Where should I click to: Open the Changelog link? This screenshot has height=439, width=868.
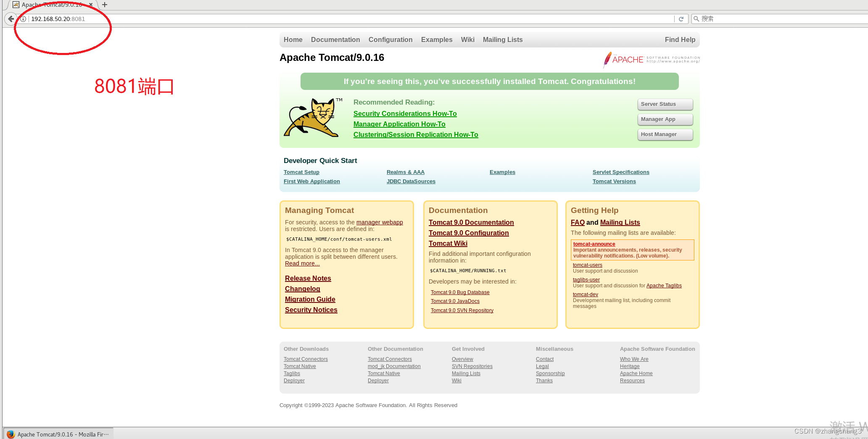tap(303, 289)
